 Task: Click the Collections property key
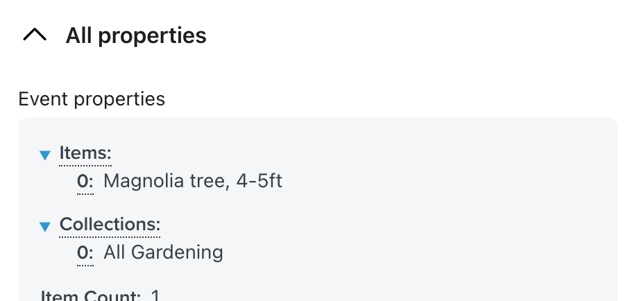[x=110, y=225]
